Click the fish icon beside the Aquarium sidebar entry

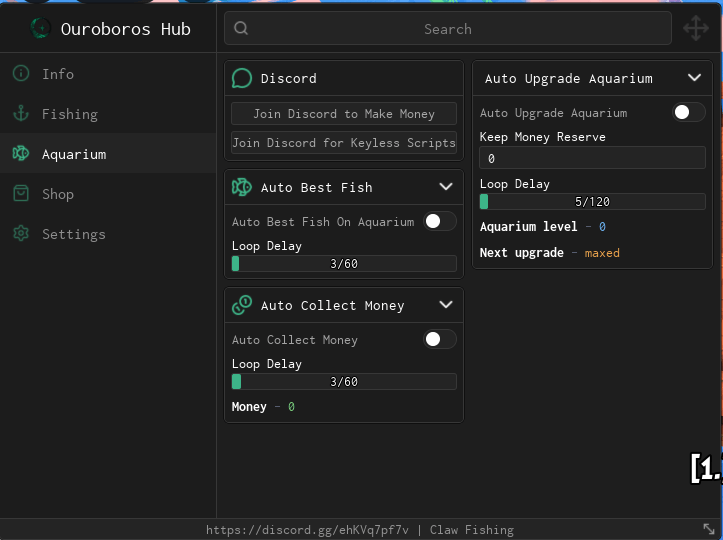tap(21, 154)
